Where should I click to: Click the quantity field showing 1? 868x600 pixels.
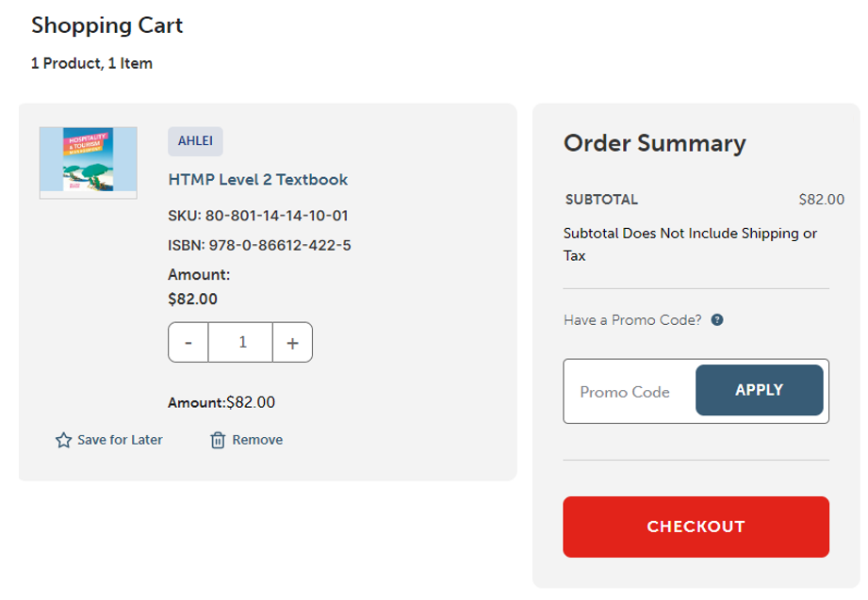pyautogui.click(x=241, y=343)
